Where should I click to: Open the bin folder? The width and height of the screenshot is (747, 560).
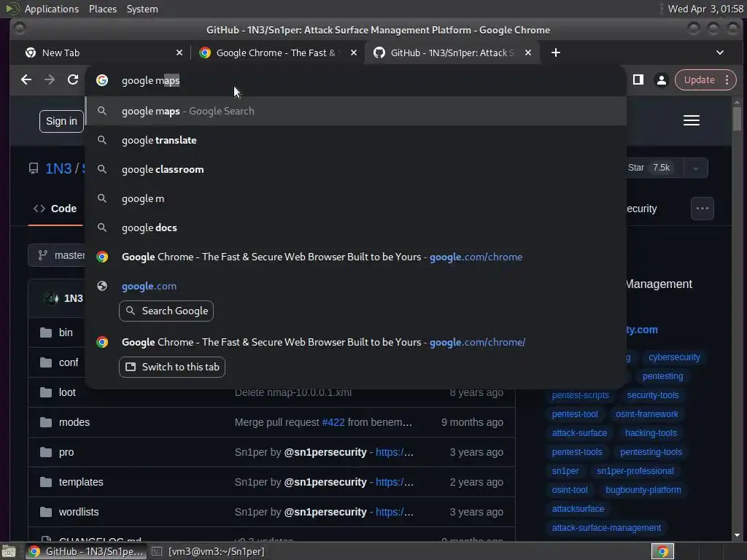tap(66, 332)
